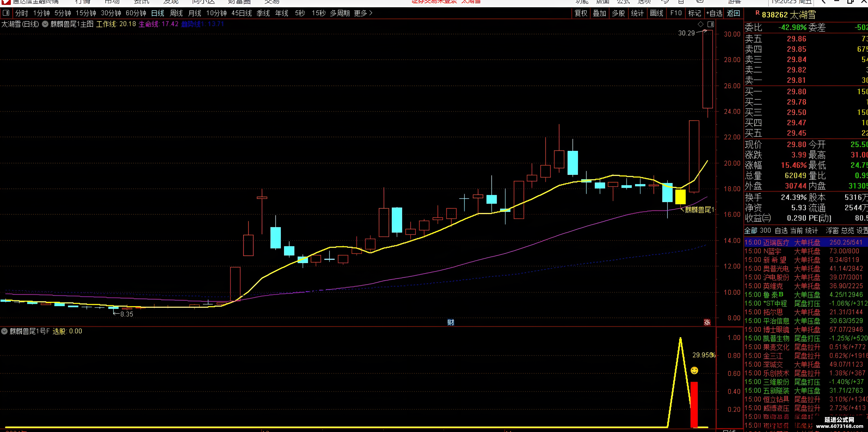The image size is (868, 432).
Task: Select the 自选 filter tab in alerts list
Action: 781,231
